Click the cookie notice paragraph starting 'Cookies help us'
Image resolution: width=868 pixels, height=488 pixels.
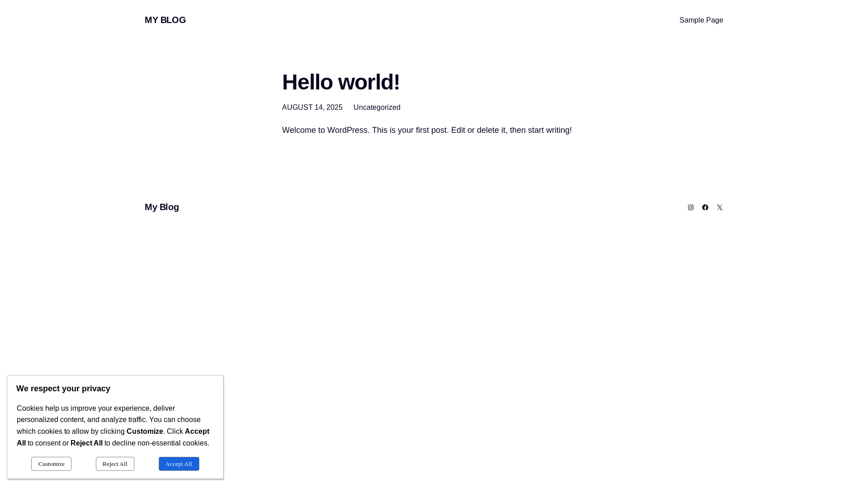tap(113, 426)
